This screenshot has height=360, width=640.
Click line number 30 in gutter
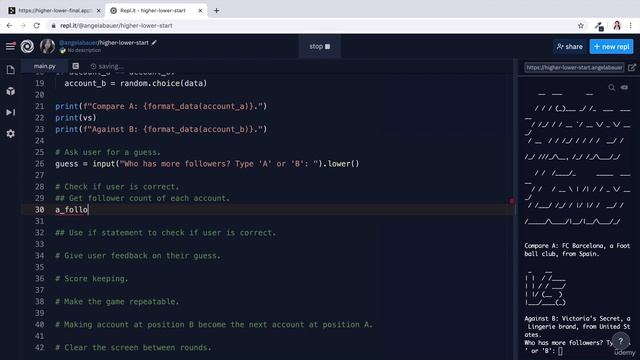[x=39, y=210]
